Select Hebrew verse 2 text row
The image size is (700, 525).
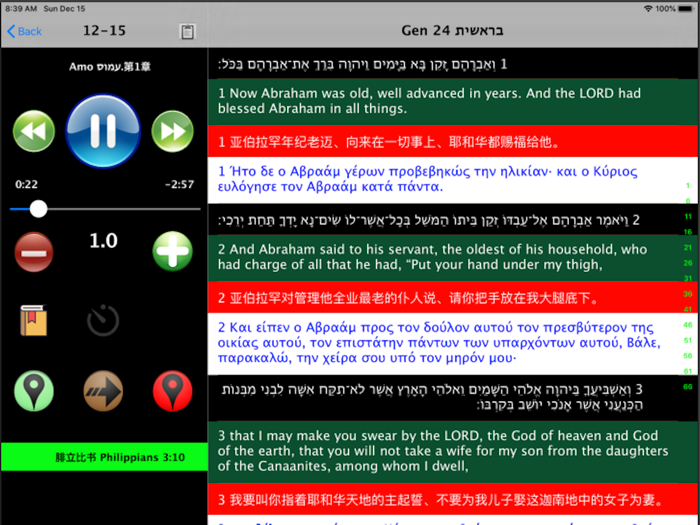point(453,220)
